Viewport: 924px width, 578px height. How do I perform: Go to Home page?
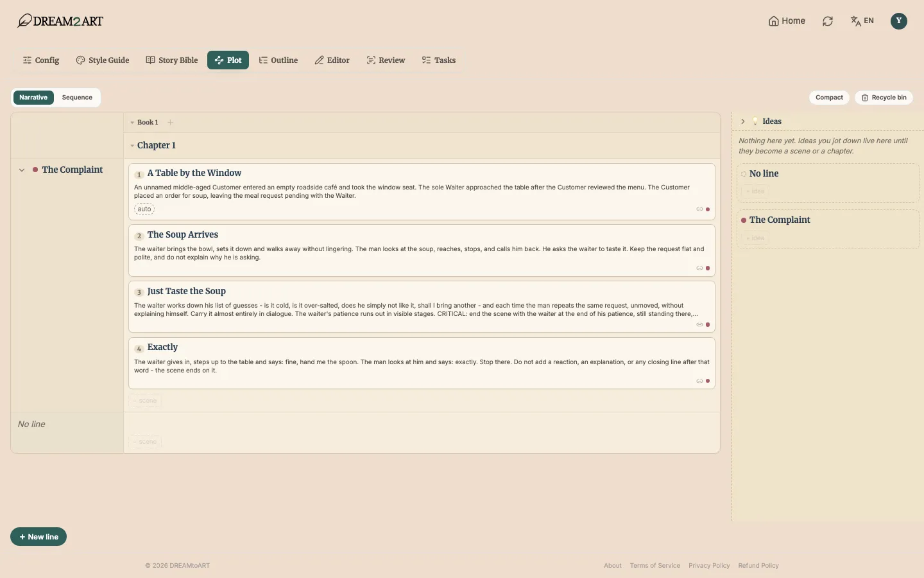pyautogui.click(x=787, y=21)
